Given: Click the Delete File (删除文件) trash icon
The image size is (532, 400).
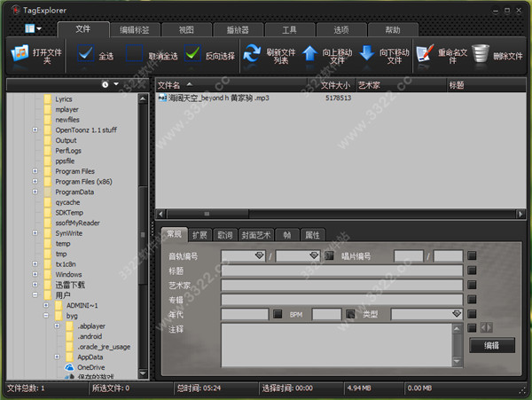Looking at the screenshot, I should [x=481, y=53].
